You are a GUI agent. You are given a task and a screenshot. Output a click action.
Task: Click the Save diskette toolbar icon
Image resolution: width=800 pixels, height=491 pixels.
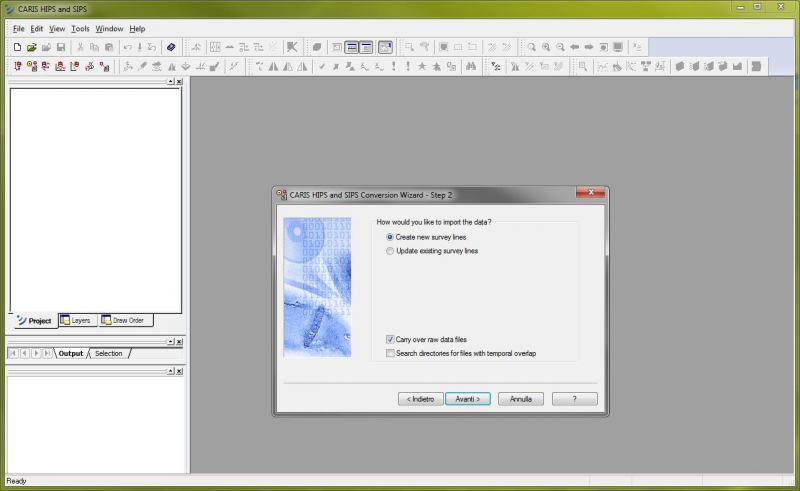tap(61, 47)
